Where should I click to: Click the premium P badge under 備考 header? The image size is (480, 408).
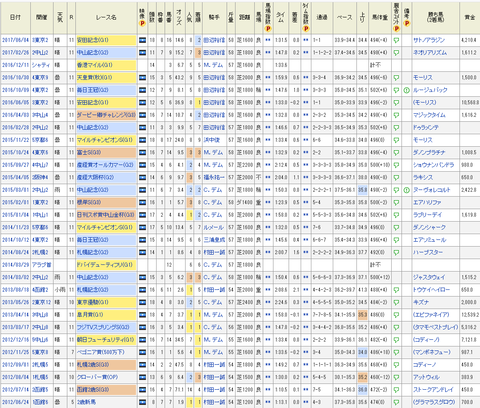407,23
